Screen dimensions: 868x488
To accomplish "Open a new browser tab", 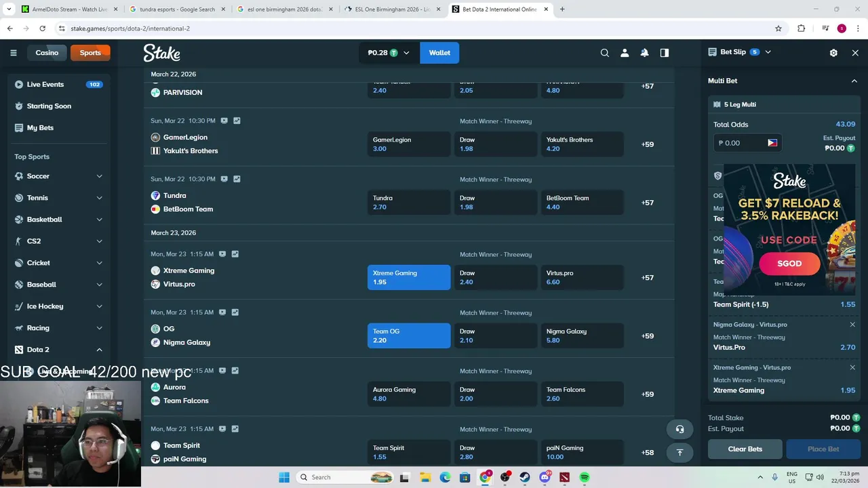I will pos(562,9).
